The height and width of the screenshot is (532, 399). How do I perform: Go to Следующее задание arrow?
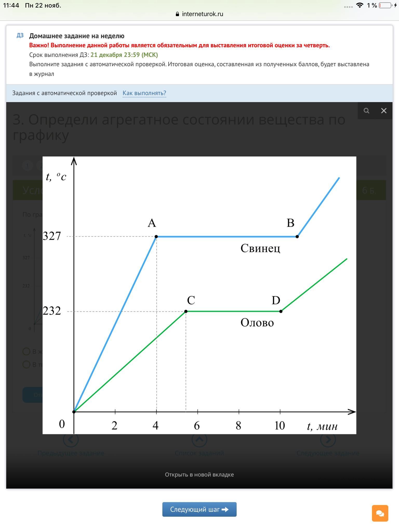point(328,440)
